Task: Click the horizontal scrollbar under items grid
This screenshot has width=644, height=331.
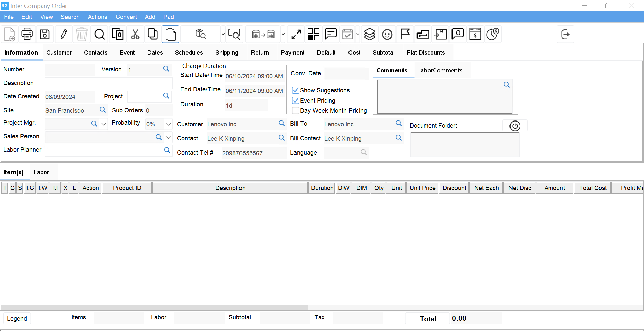Action: click(x=154, y=307)
